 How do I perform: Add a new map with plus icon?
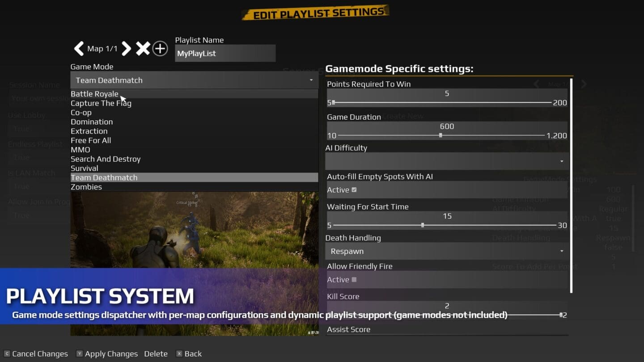coord(160,48)
